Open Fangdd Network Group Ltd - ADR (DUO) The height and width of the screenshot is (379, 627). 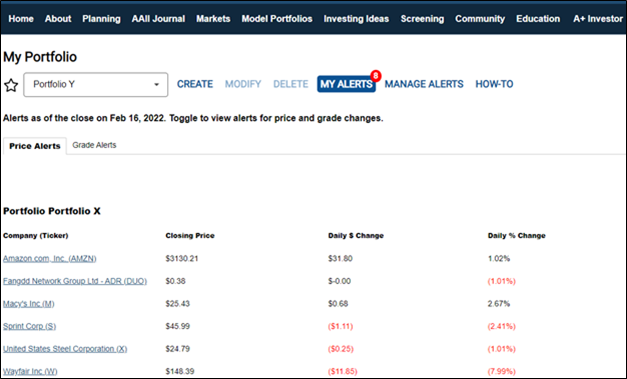75,281
